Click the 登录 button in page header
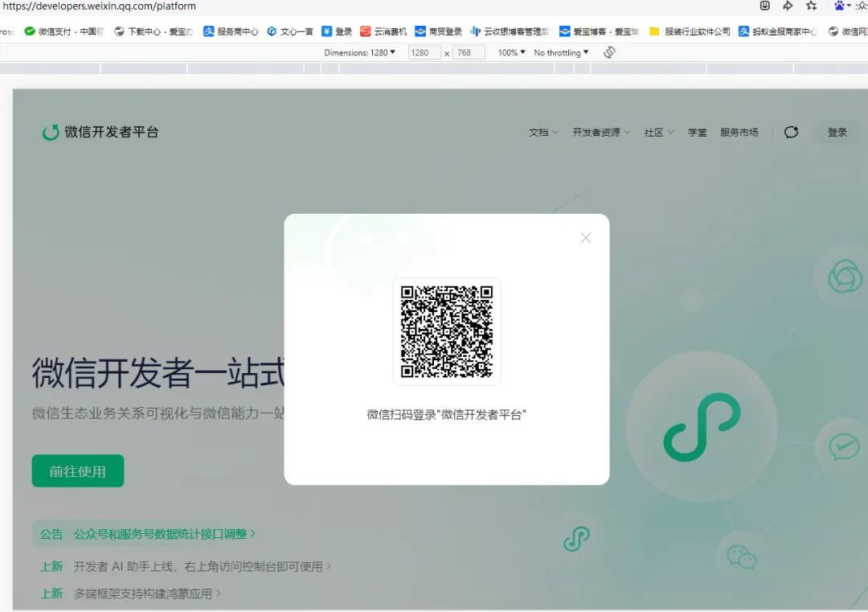This screenshot has height=612, width=868. click(837, 133)
